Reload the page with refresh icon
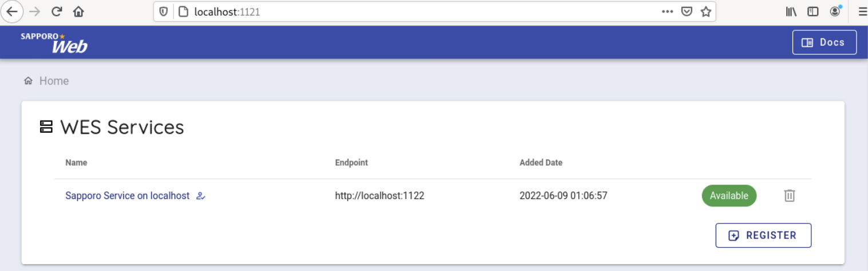 pyautogui.click(x=57, y=11)
